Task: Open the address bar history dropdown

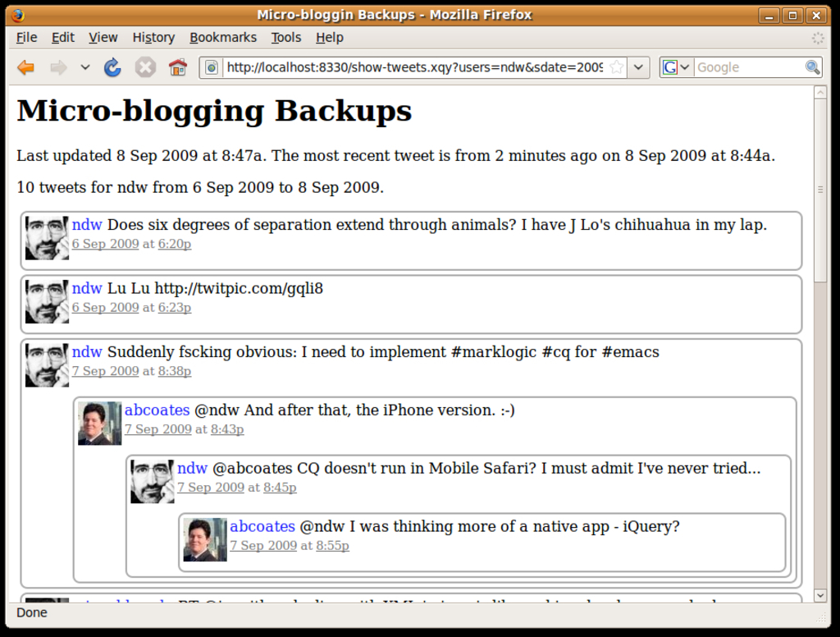Action: pos(638,67)
